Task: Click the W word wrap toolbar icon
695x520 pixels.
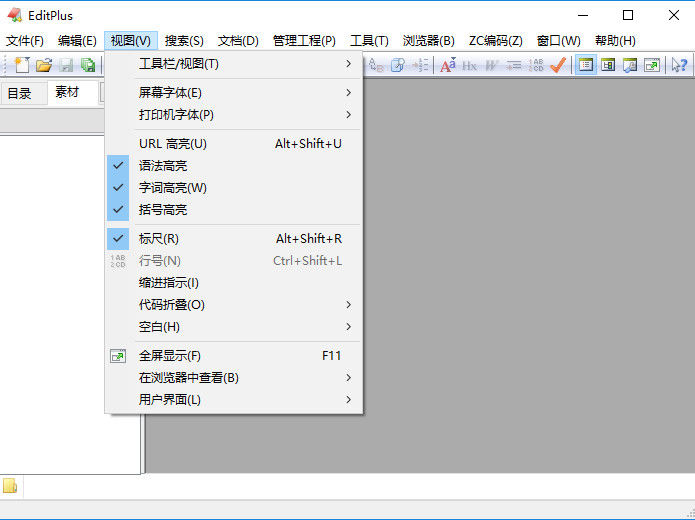Action: pos(491,66)
